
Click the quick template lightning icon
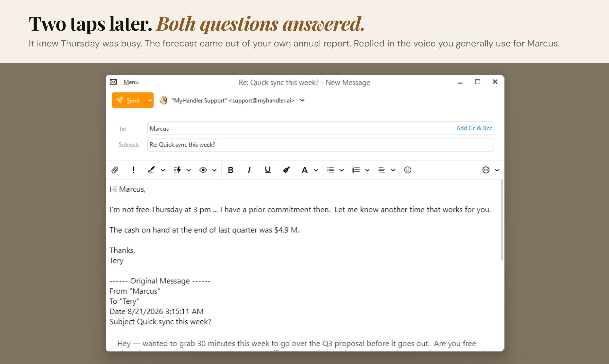[x=177, y=170]
